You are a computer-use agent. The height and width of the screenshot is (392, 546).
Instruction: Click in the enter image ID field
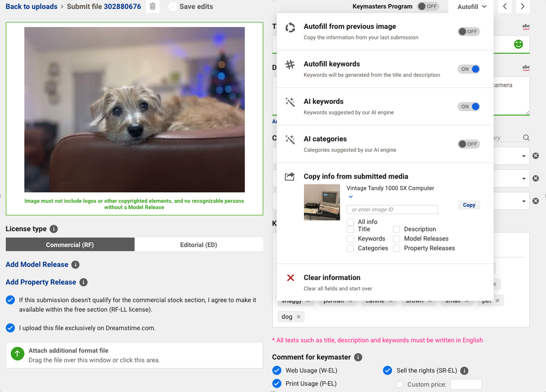pyautogui.click(x=392, y=210)
